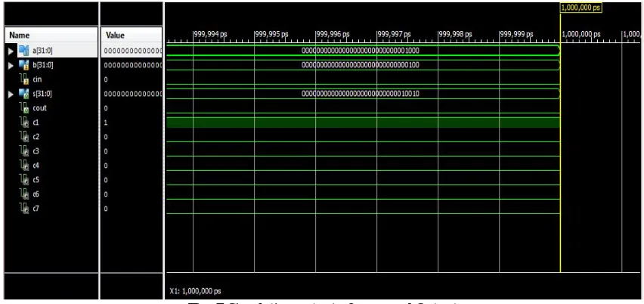Click the highlighted c1 high waveform
Viewport: 644px width, 304px height.
pyautogui.click(x=363, y=123)
